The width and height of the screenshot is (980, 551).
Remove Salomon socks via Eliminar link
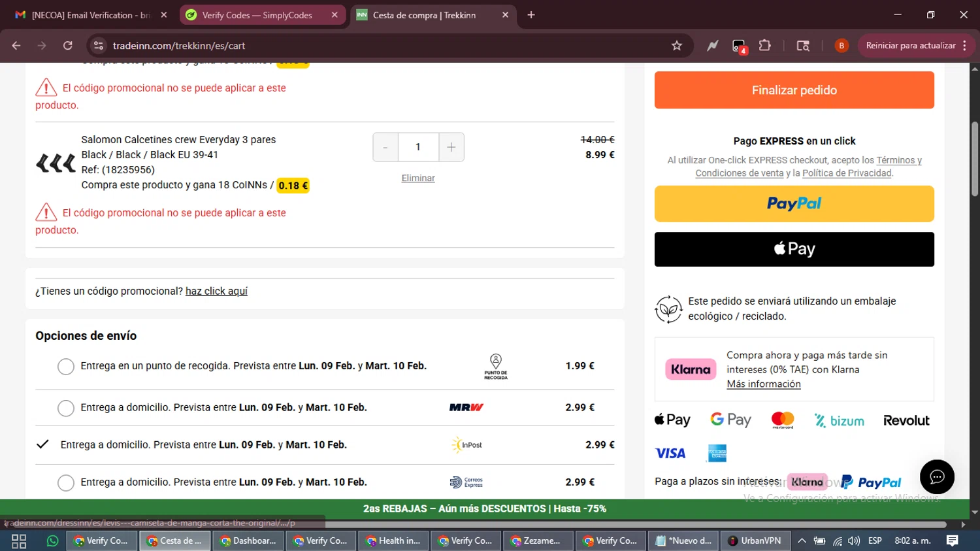click(x=418, y=178)
